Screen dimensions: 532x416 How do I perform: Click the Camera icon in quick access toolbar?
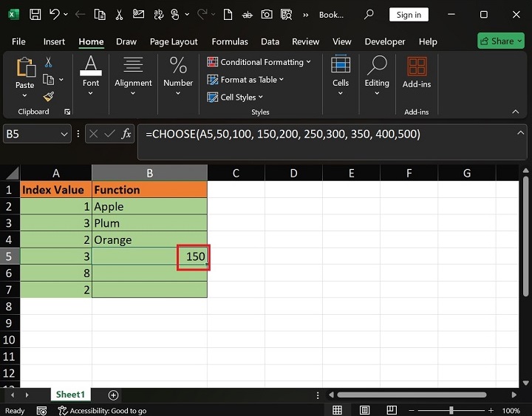pos(267,14)
